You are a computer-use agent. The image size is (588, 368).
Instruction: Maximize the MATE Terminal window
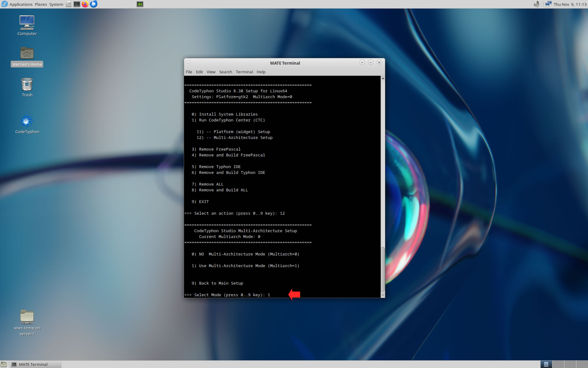click(x=371, y=62)
